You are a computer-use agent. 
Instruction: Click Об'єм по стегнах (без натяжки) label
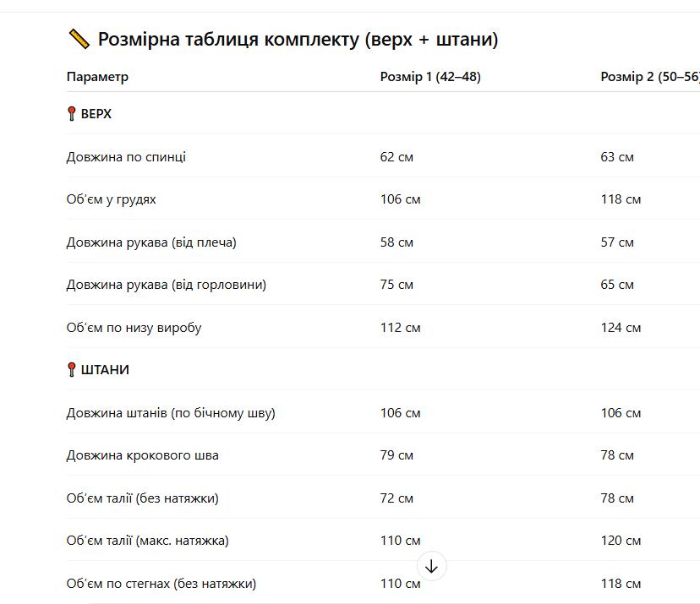tap(161, 584)
